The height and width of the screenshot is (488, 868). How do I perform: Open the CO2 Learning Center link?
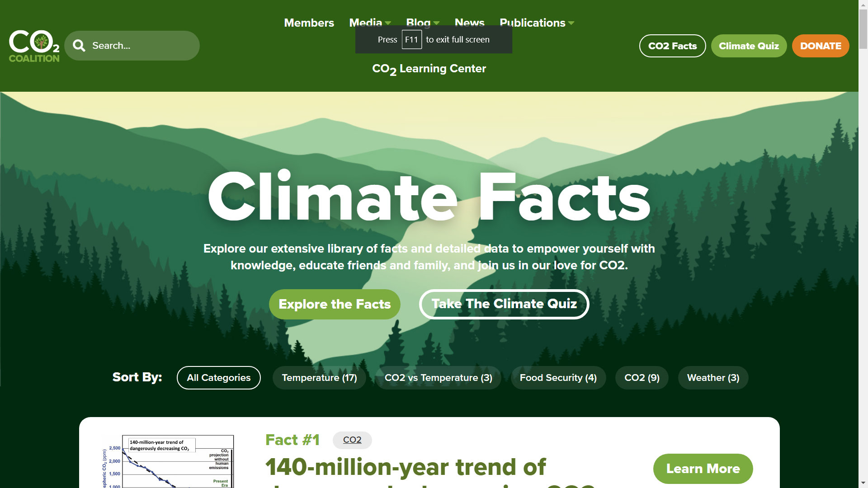429,69
